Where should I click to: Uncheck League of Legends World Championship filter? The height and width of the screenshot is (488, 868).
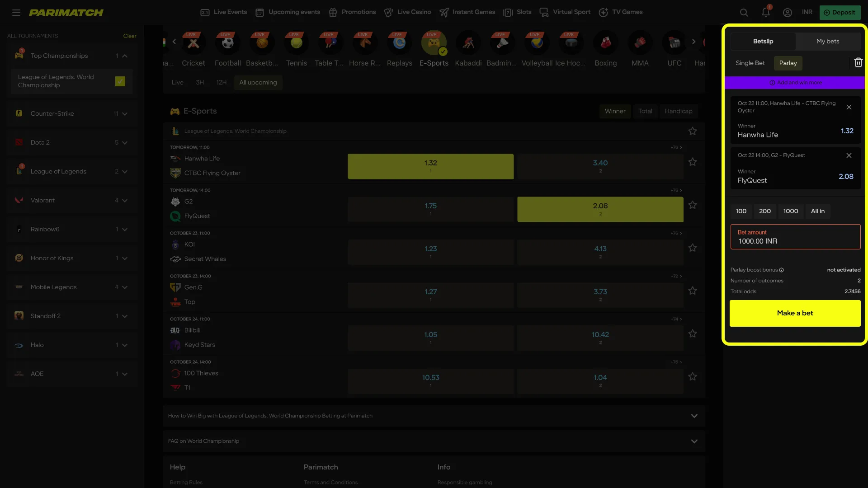click(x=120, y=81)
